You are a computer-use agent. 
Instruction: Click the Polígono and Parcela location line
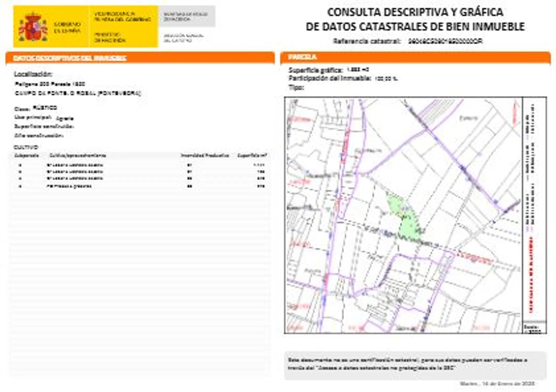(50, 84)
